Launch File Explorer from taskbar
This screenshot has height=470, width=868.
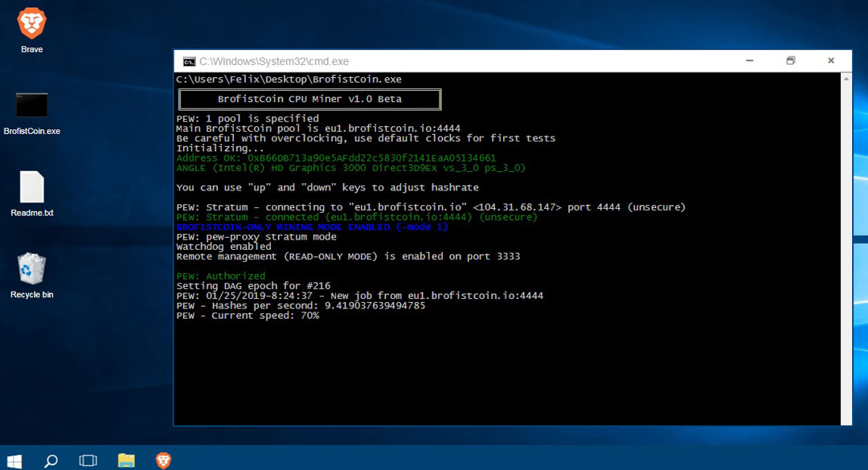click(x=126, y=460)
